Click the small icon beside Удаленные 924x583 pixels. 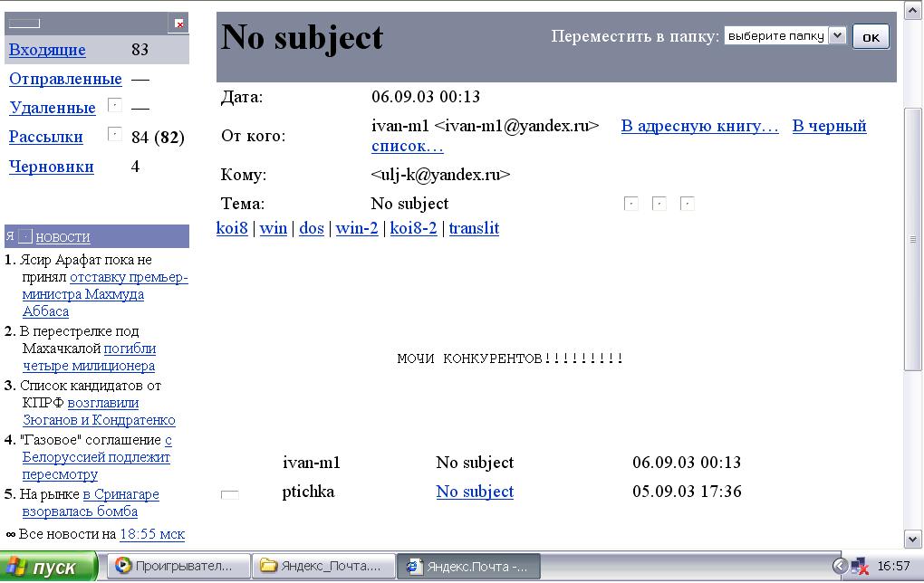tap(115, 105)
